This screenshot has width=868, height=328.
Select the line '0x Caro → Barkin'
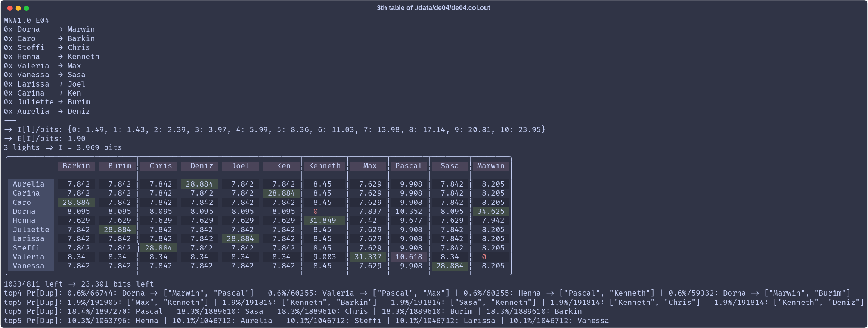click(x=49, y=38)
